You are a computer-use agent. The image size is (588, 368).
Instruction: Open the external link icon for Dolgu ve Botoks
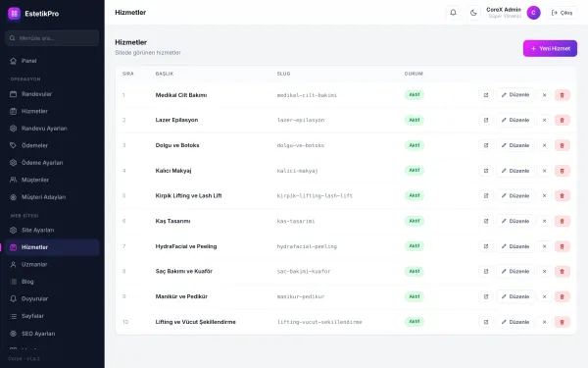(486, 145)
